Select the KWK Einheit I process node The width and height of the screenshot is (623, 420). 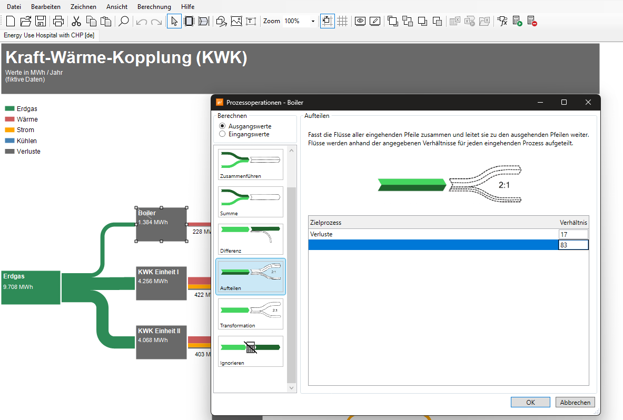click(161, 283)
